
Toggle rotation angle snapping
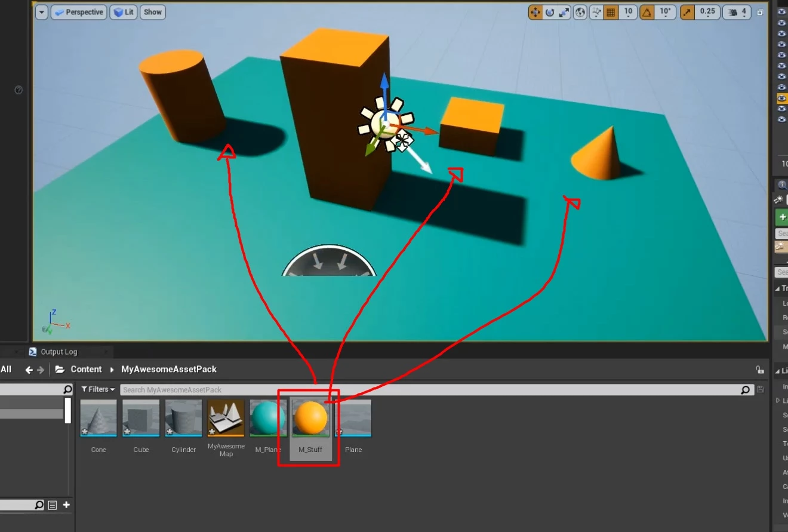pyautogui.click(x=647, y=12)
